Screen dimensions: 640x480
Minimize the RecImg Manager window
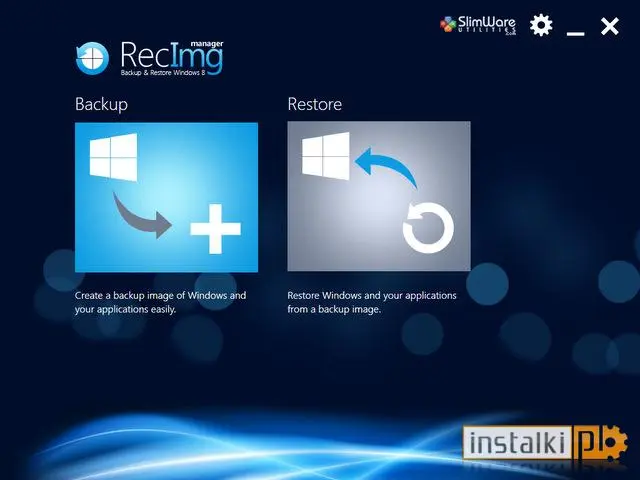pyautogui.click(x=576, y=33)
